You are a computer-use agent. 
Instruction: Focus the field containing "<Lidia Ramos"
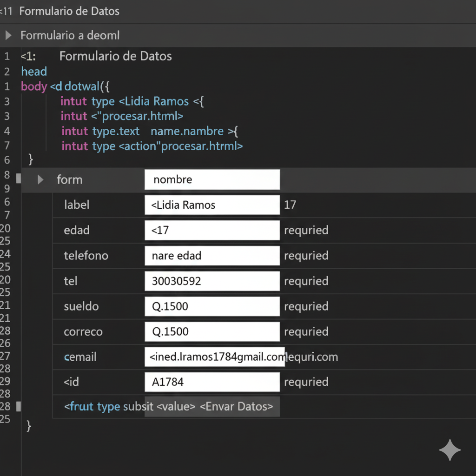click(212, 205)
